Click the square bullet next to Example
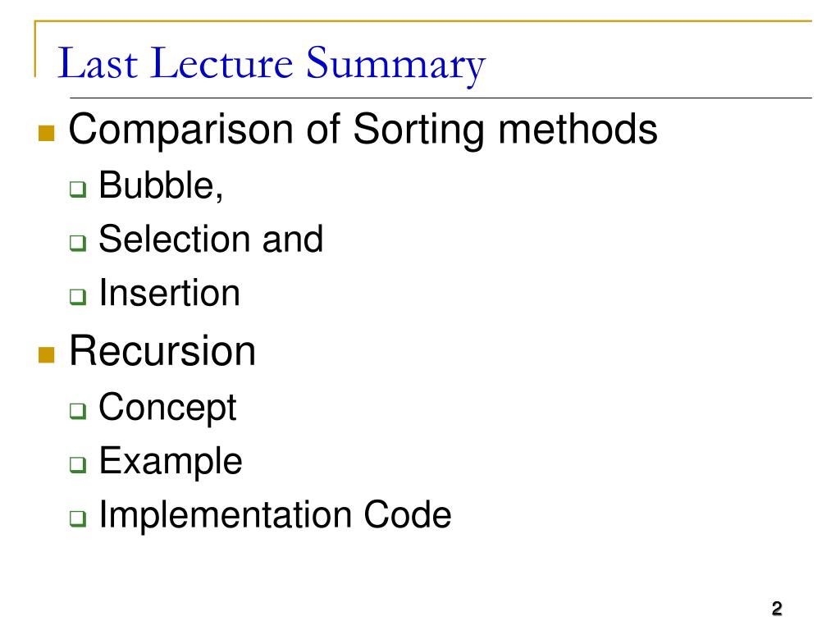This screenshot has height=630, width=840. (x=78, y=464)
